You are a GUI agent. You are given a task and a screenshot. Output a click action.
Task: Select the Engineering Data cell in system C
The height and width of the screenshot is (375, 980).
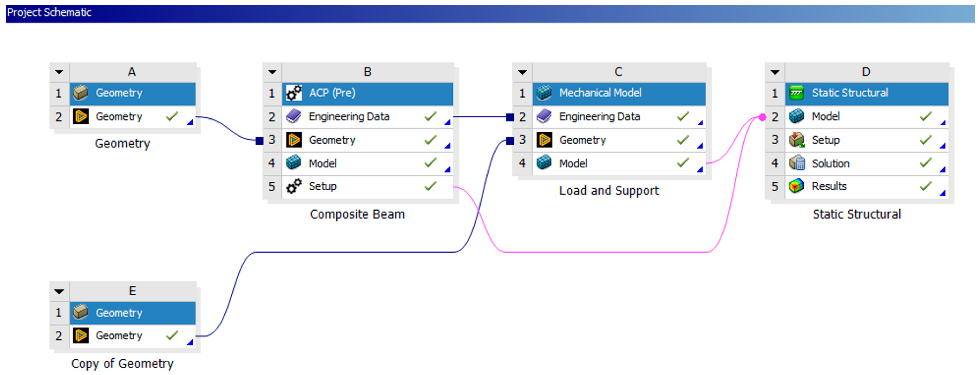tap(600, 116)
